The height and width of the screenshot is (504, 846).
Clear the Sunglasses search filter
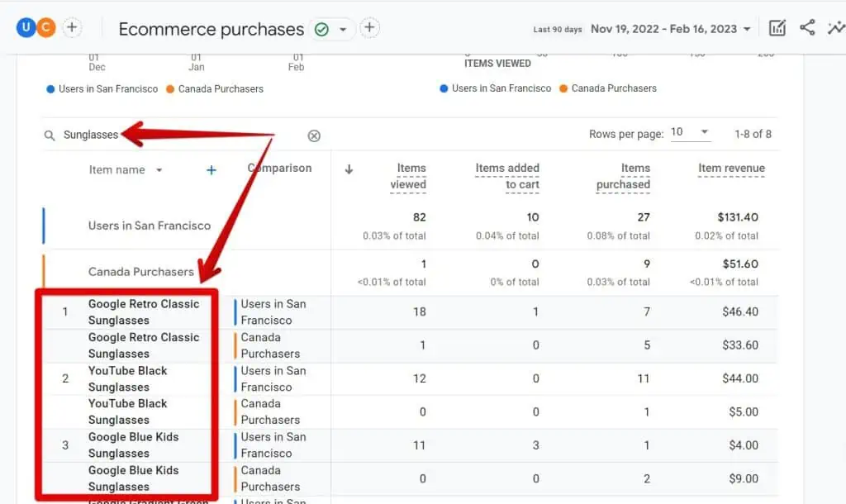point(314,136)
